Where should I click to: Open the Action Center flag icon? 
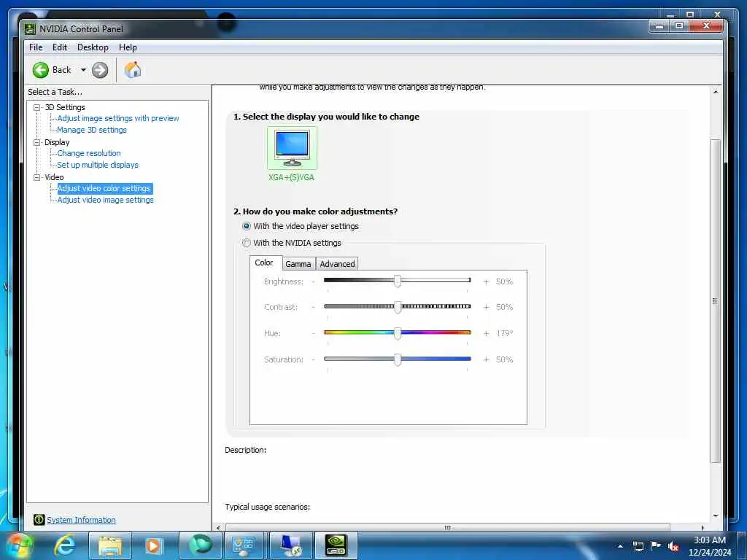coord(656,545)
